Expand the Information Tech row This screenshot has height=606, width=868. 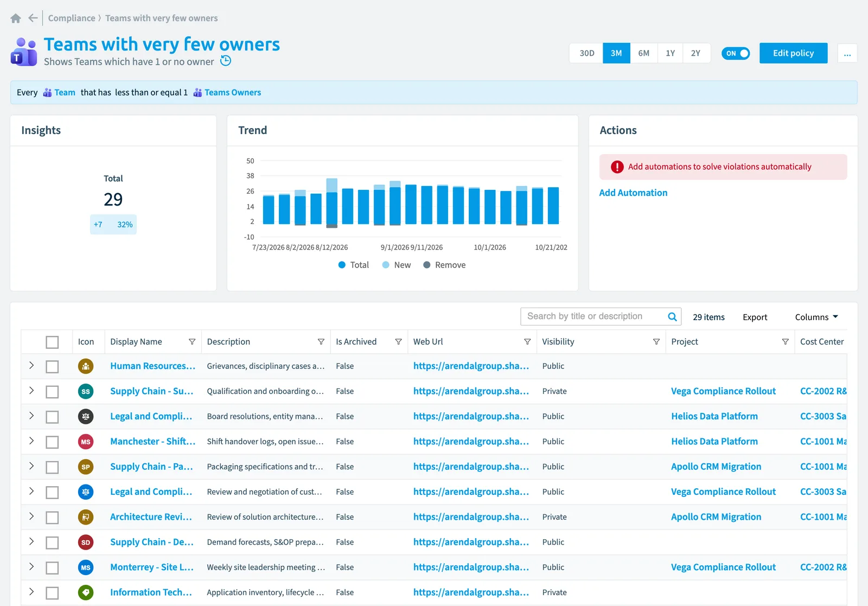pyautogui.click(x=31, y=592)
